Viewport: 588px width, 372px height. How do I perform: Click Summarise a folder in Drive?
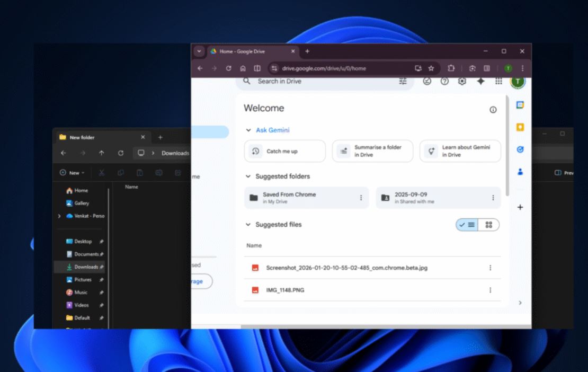click(372, 151)
